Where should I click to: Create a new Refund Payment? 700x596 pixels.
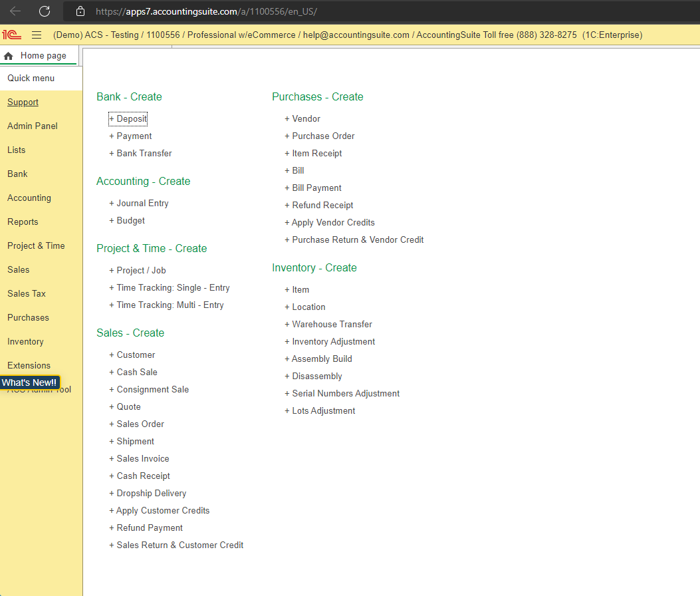(146, 528)
